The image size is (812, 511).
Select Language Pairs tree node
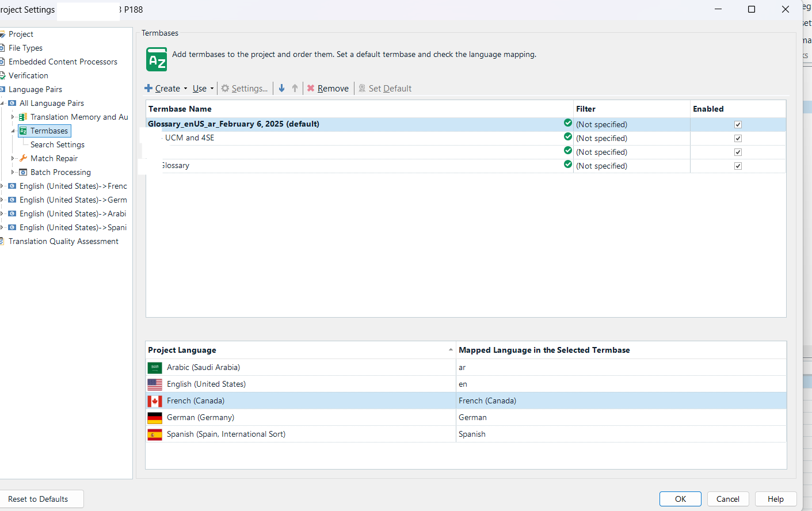pyautogui.click(x=35, y=89)
